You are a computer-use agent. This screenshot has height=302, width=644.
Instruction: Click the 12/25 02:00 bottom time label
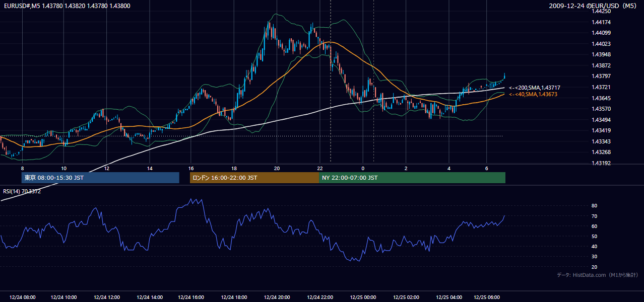pyautogui.click(x=406, y=297)
